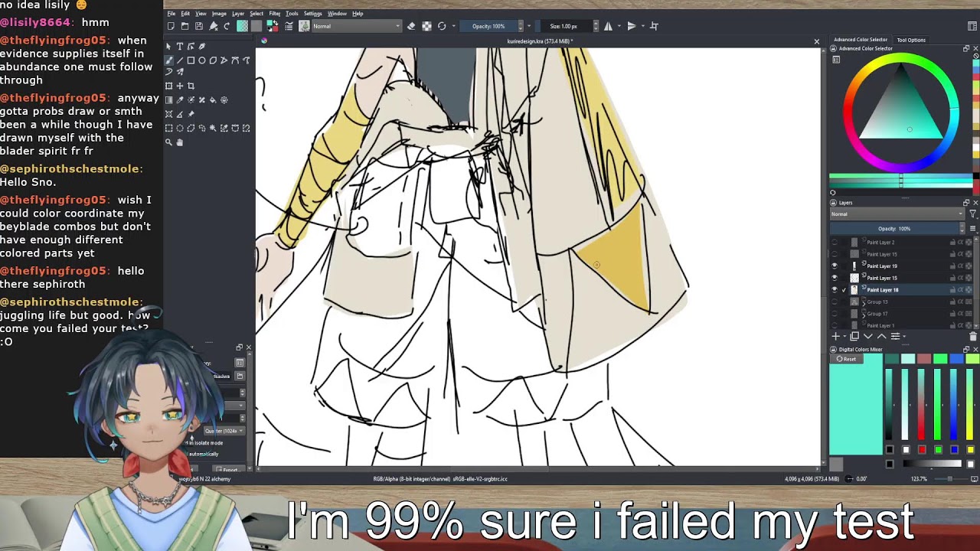Select the Contiguous Selection magic wand

coord(213,128)
